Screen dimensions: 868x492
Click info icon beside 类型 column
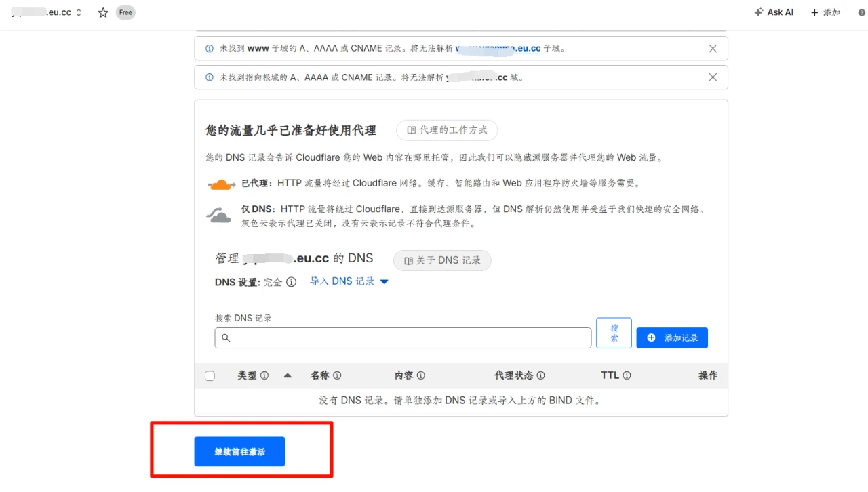264,375
